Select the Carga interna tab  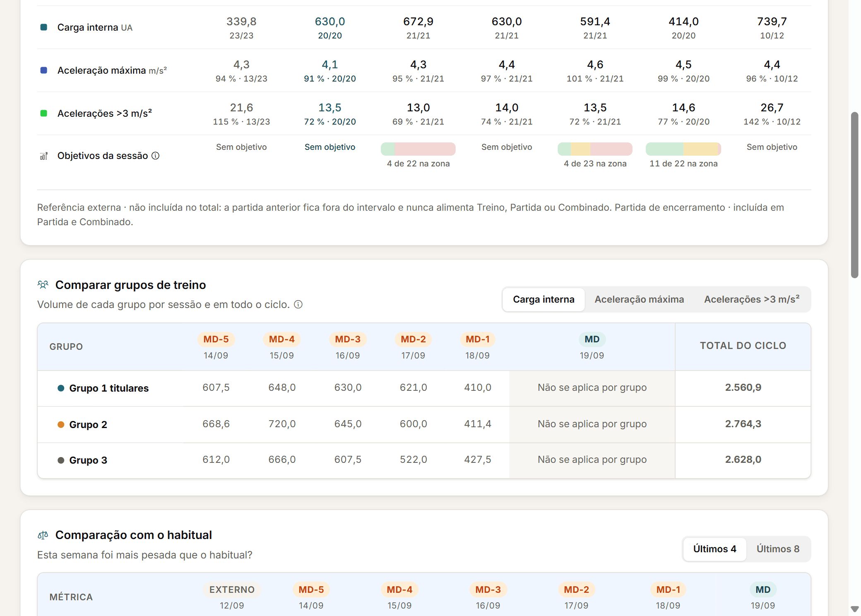coord(544,299)
